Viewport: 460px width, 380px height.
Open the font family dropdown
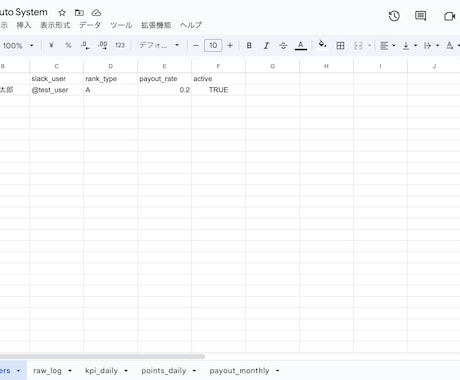click(159, 45)
